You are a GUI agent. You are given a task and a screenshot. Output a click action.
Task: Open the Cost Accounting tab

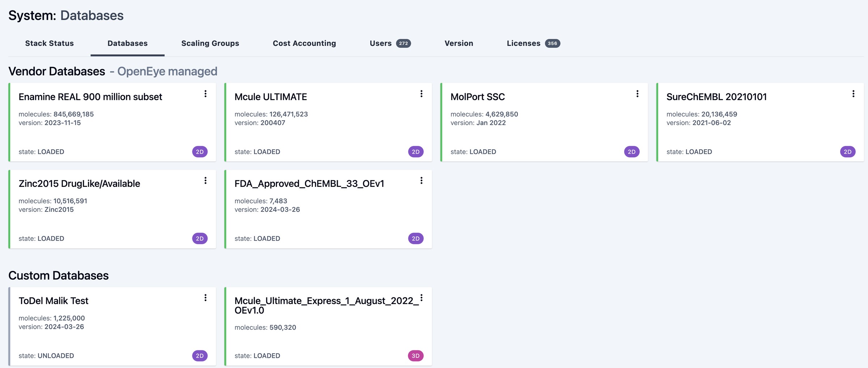304,43
